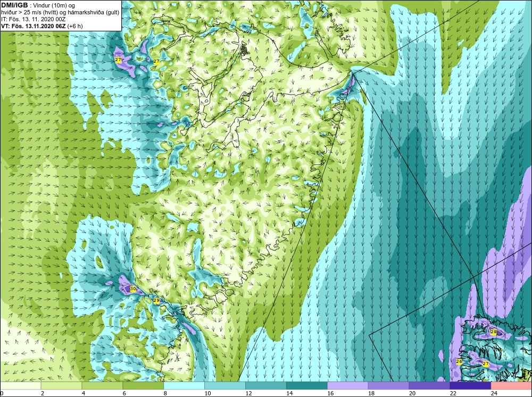Image resolution: width=532 pixels, height=397 pixels.
Task: Click the legend scale value "4"
Action: click(x=84, y=393)
